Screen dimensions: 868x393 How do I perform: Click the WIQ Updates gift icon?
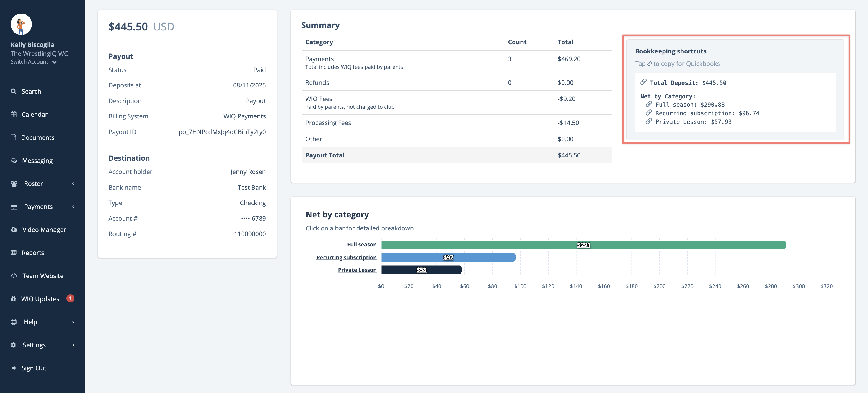[14, 298]
